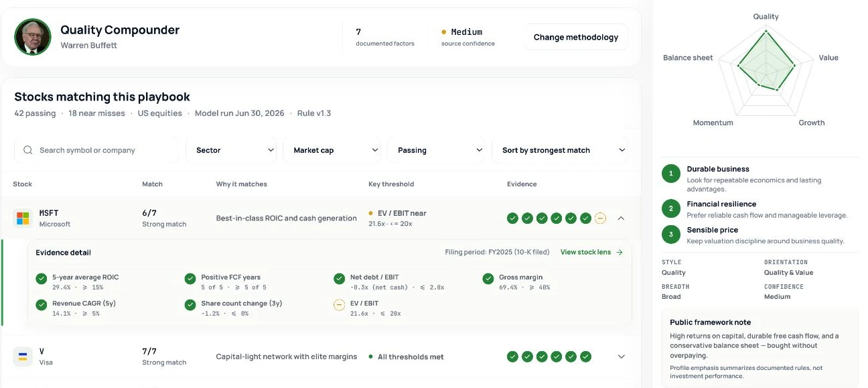Image resolution: width=868 pixels, height=388 pixels.
Task: Click the Why it matches column header
Action: coord(241,184)
